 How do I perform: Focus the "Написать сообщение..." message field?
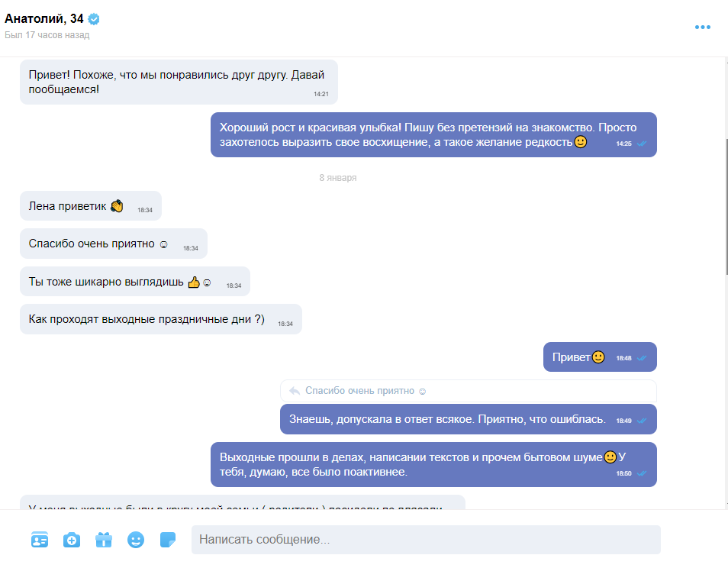(x=426, y=539)
